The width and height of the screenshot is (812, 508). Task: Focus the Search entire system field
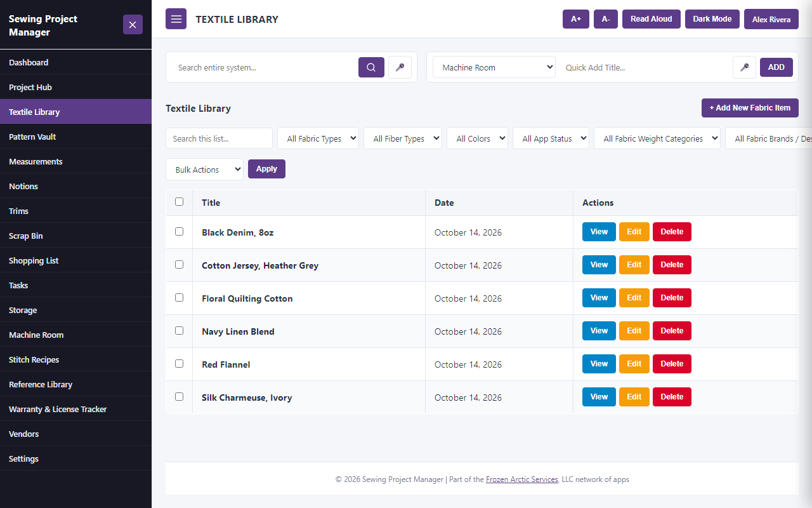263,67
